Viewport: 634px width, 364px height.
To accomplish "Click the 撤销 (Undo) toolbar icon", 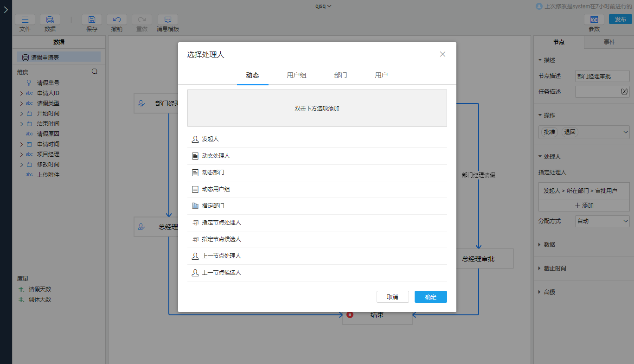I will click(x=116, y=19).
